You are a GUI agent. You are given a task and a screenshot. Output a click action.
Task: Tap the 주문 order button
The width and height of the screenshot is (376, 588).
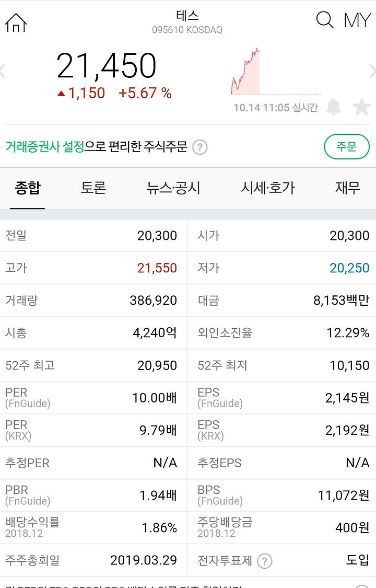point(346,147)
